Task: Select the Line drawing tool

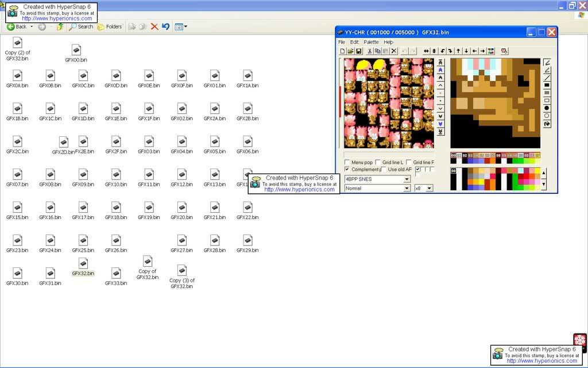Action: [547, 78]
